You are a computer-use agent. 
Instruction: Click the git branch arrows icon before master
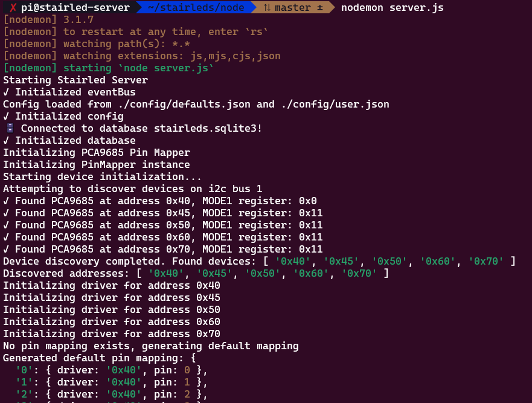tap(267, 7)
